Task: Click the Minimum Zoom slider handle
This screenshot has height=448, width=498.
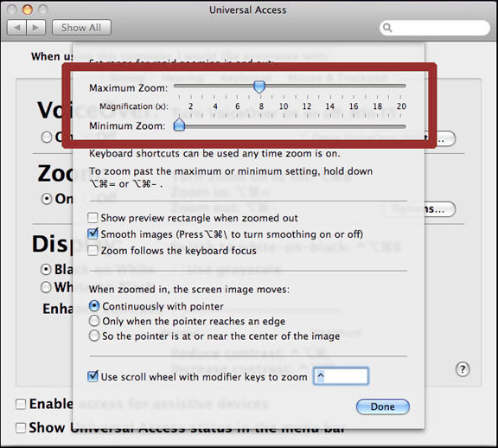Action: coord(179,125)
